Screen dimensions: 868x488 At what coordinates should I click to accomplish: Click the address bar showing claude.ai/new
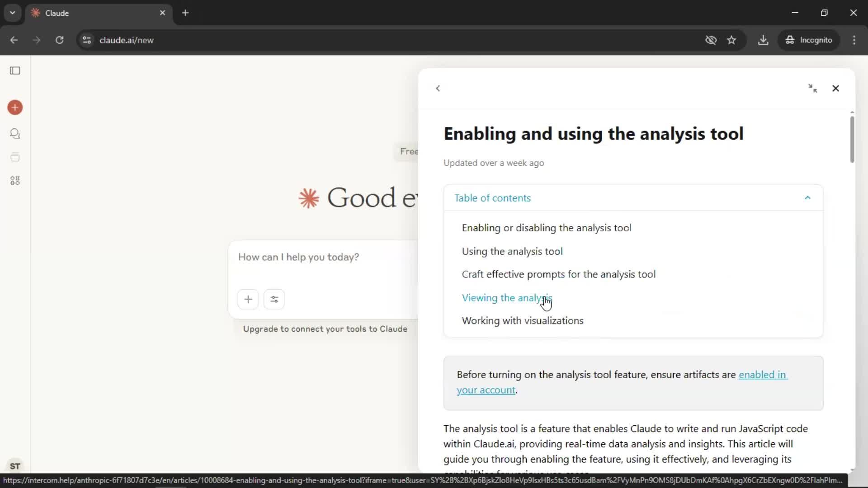click(389, 40)
